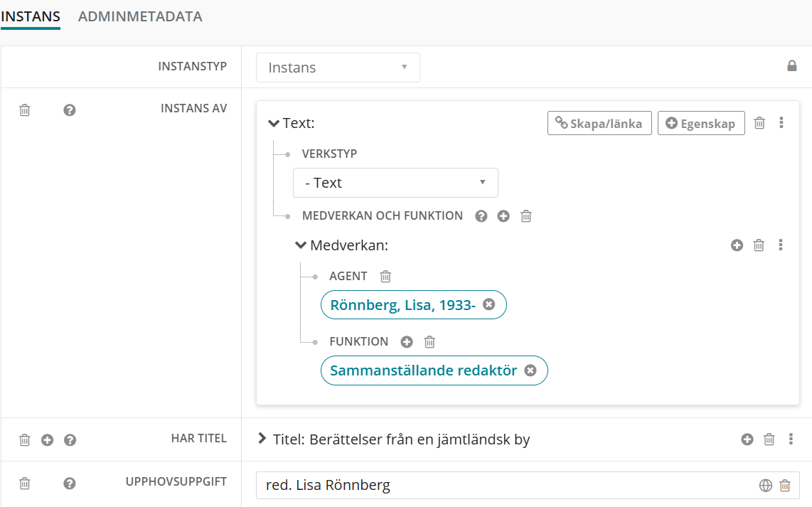Image resolution: width=812 pixels, height=507 pixels.
Task: Delete the Instans av row
Action: click(x=25, y=110)
